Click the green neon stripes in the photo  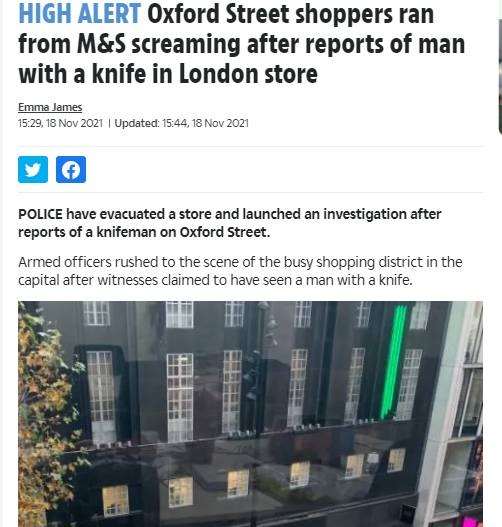click(393, 362)
